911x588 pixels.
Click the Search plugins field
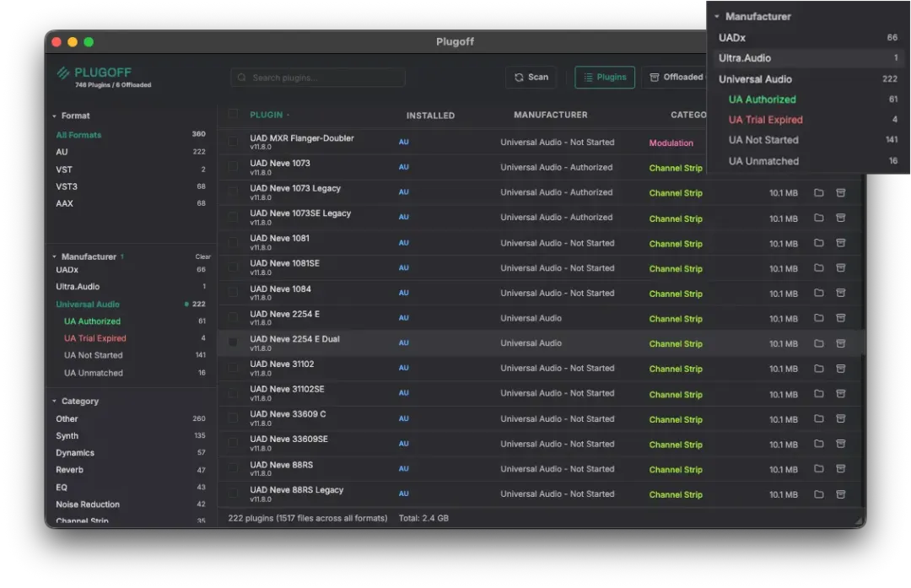pos(318,78)
